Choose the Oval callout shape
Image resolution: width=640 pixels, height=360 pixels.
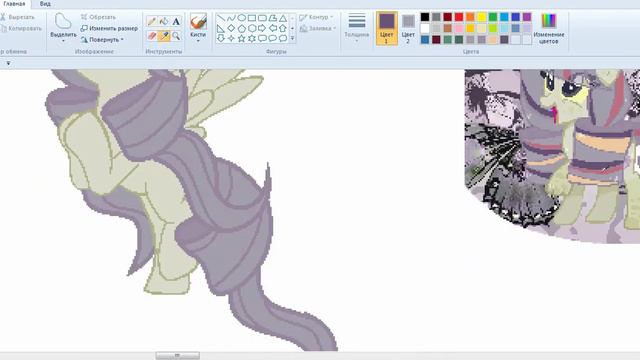272,38
